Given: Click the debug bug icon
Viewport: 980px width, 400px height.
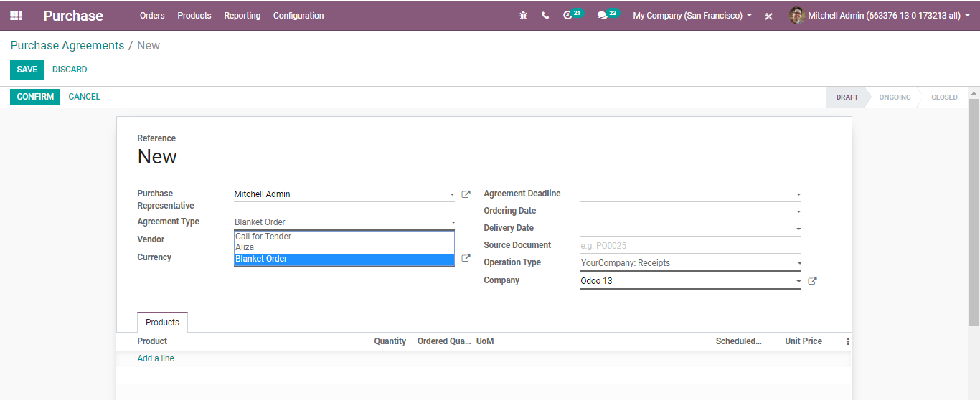Looking at the screenshot, I should (523, 15).
